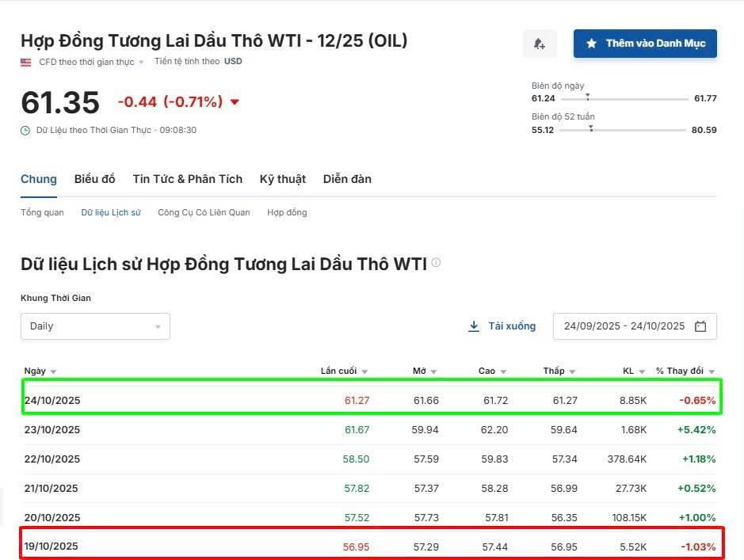
Task: Click the US flag icon under the title
Action: point(25,61)
